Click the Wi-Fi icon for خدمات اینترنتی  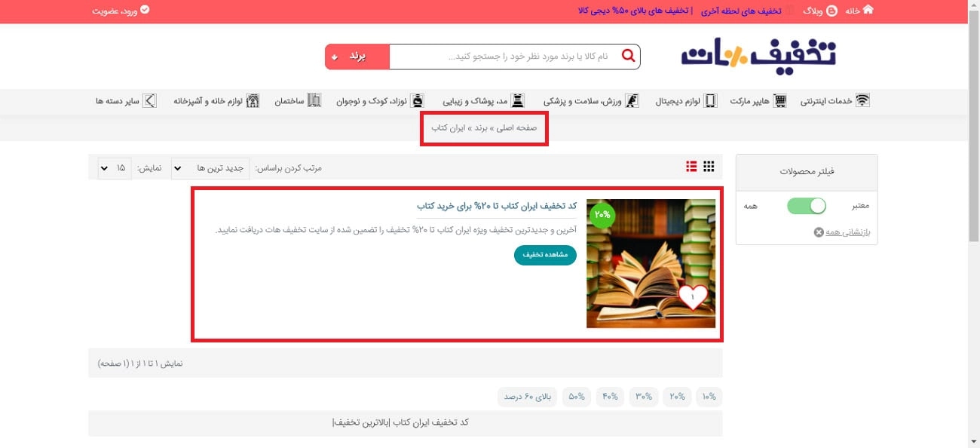click(862, 101)
